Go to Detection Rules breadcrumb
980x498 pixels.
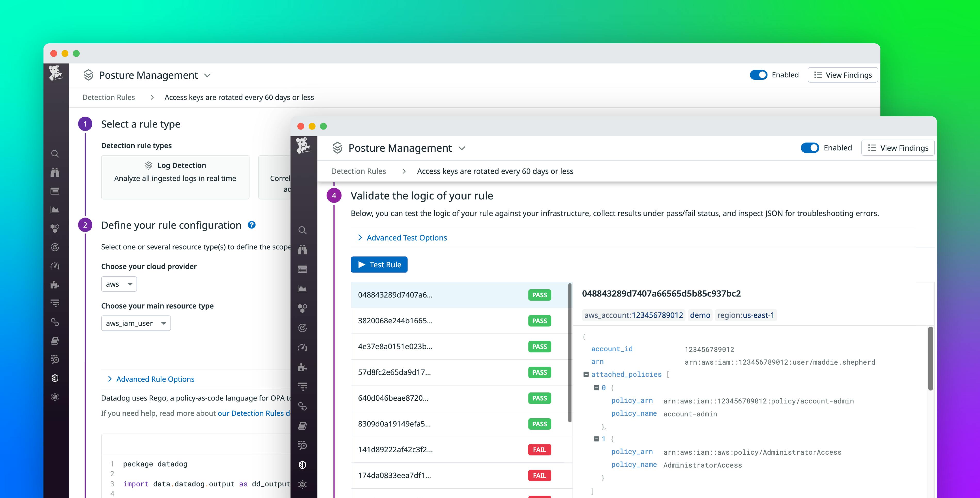tap(358, 171)
